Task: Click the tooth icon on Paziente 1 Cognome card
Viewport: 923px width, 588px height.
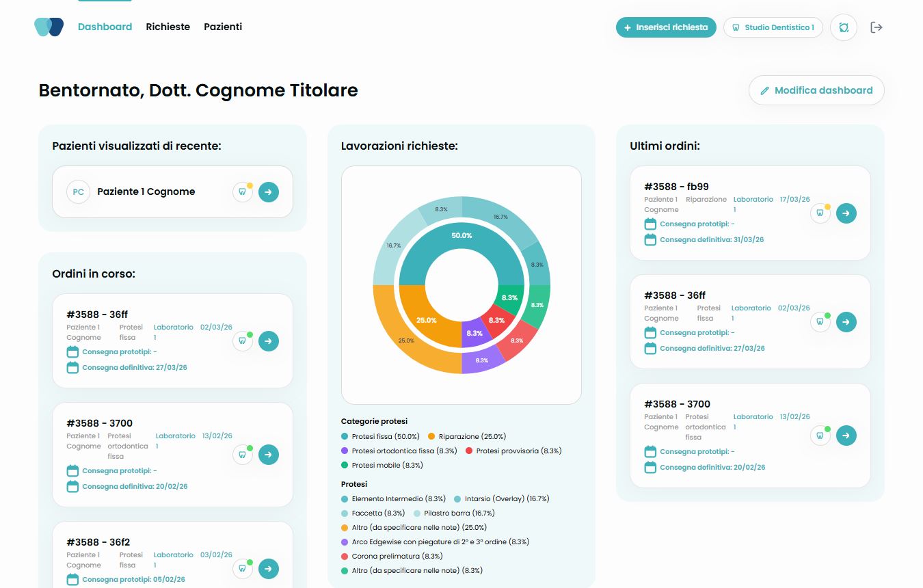Action: click(x=242, y=192)
